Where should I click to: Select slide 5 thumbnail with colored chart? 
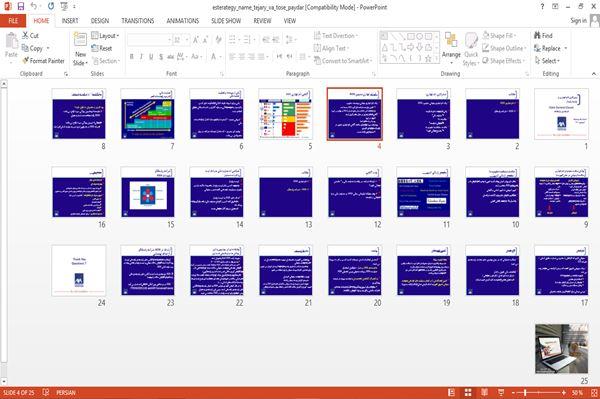285,114
